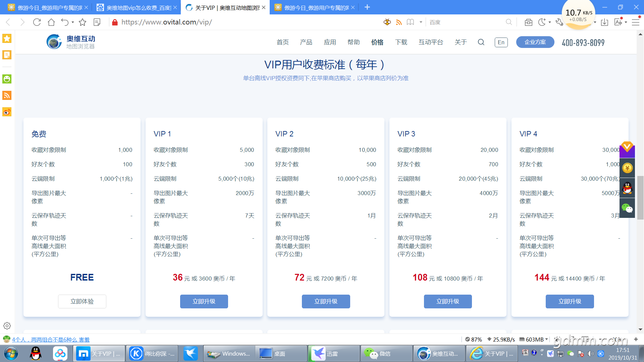Switch language with the En button
Viewport: 644px width, 362px height.
coord(501,42)
